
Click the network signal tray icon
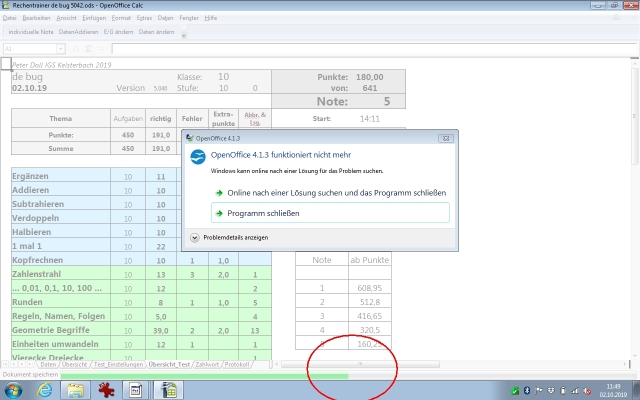575,391
